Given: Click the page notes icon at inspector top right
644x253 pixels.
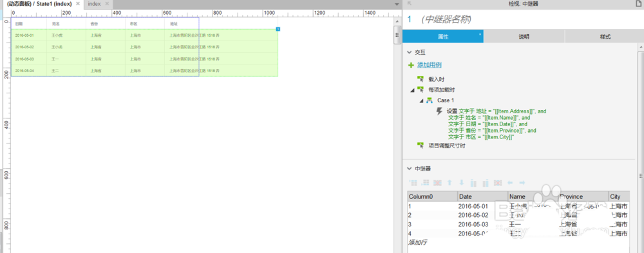Looking at the screenshot, I should tap(638, 4).
